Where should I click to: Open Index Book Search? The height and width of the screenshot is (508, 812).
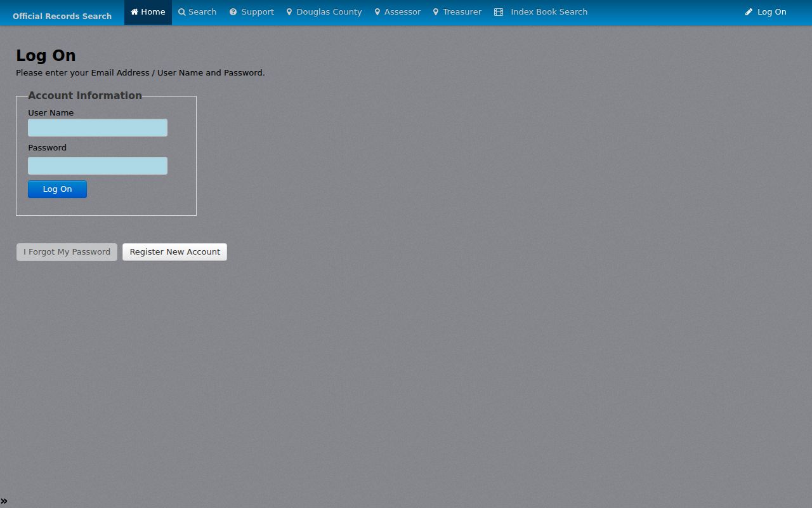(540, 12)
